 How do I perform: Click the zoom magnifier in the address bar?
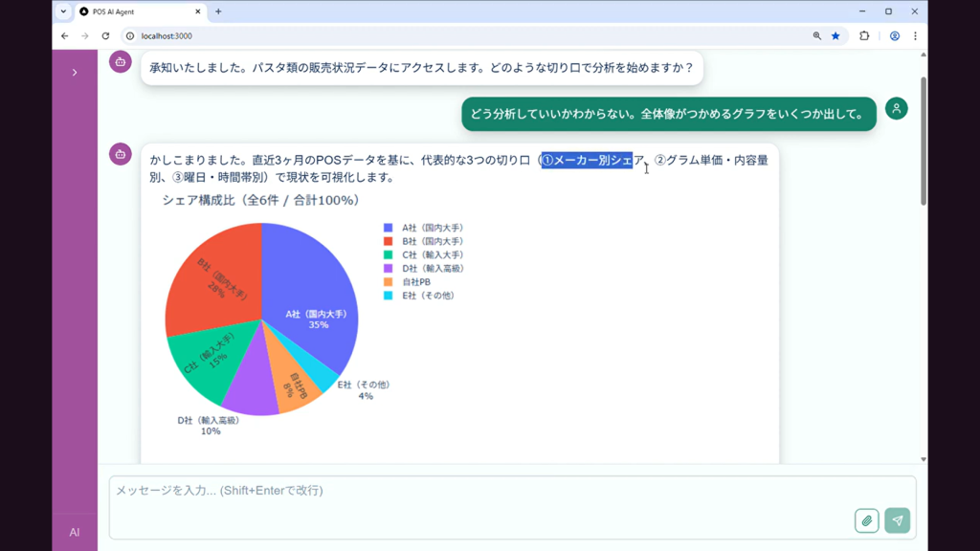click(x=814, y=33)
